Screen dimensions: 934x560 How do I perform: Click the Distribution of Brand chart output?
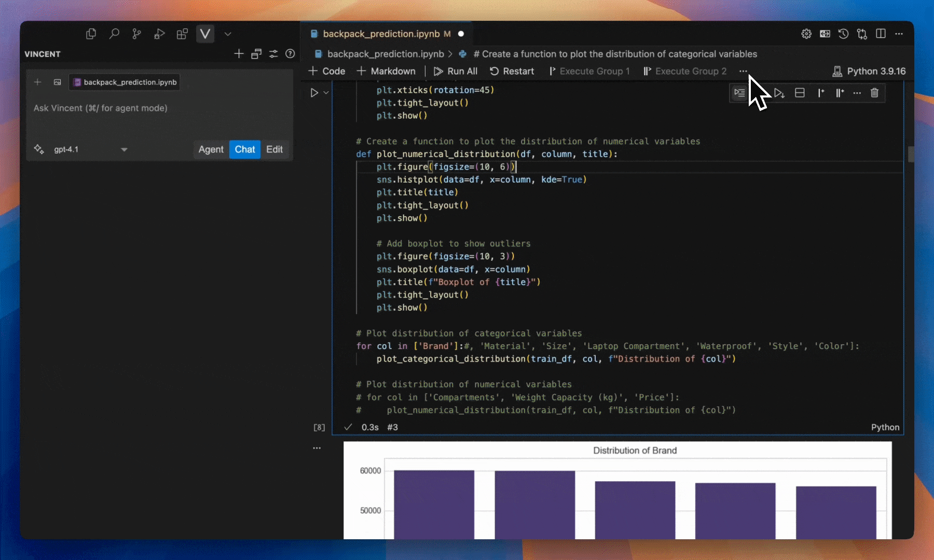pyautogui.click(x=617, y=491)
